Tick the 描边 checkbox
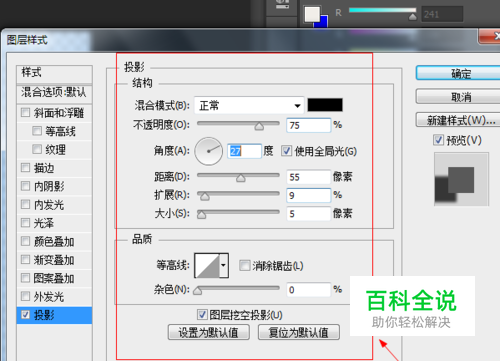The height and width of the screenshot is (361, 500). click(25, 167)
